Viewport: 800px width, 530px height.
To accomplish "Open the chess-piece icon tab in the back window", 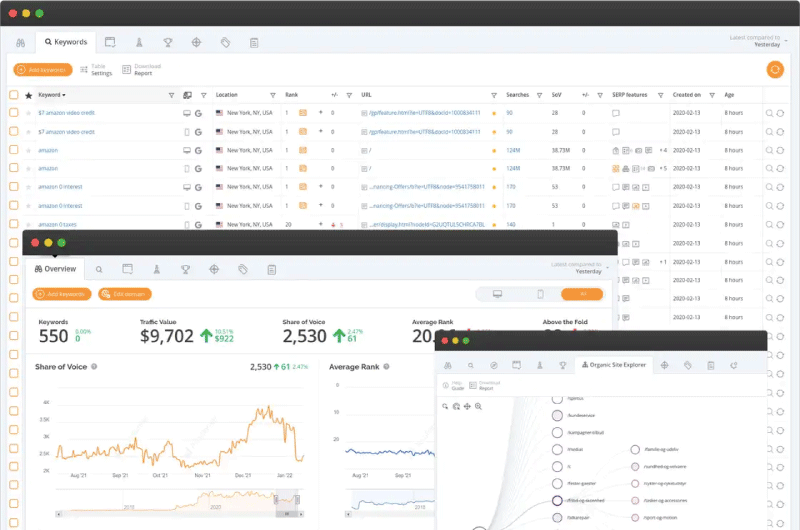I will (x=139, y=43).
